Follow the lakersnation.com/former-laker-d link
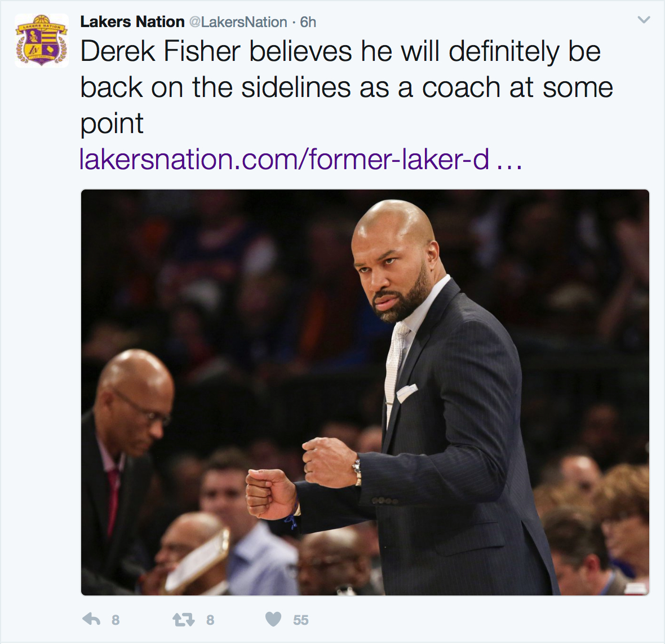The width and height of the screenshot is (665, 644). click(284, 159)
